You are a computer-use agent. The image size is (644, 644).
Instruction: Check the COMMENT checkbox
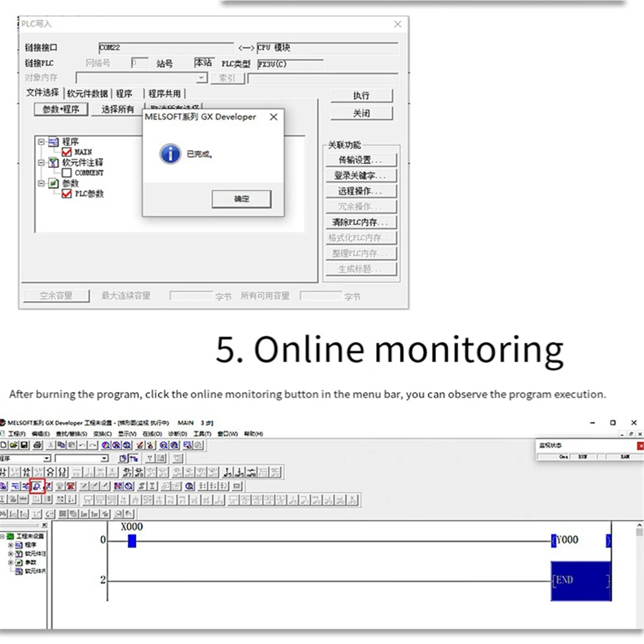(x=67, y=173)
